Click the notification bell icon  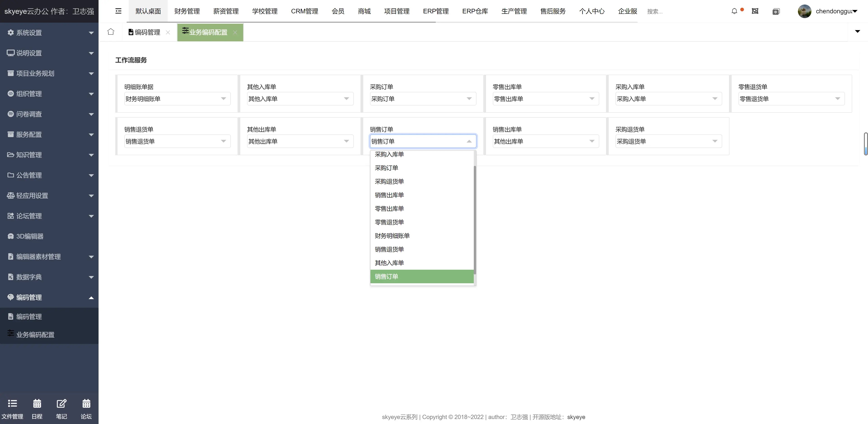point(734,12)
